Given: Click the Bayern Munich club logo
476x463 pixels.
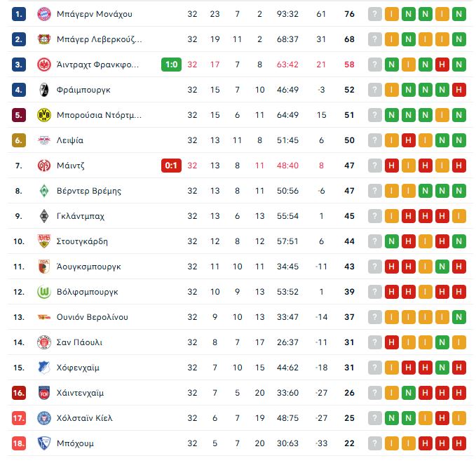Looking at the screenshot, I should [x=44, y=14].
